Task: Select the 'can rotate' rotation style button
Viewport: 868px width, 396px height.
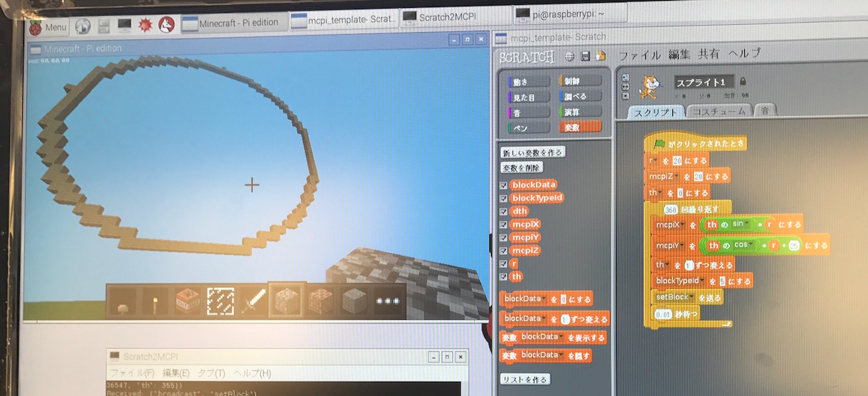Action: point(625,78)
